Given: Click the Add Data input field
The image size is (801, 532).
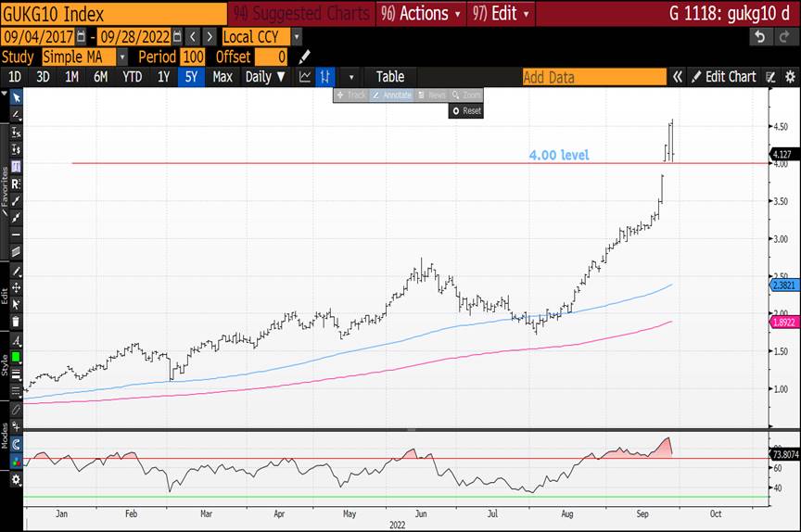Looking at the screenshot, I should point(594,77).
